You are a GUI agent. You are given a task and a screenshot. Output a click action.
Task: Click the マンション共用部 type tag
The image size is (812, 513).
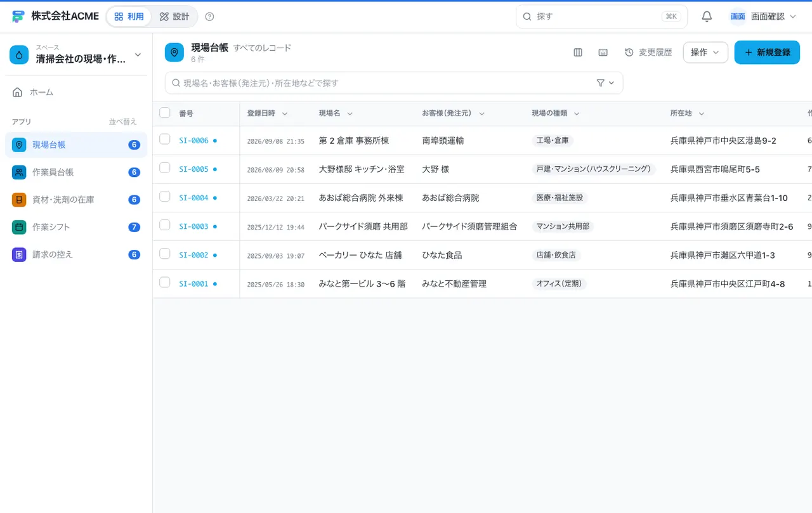tap(563, 226)
